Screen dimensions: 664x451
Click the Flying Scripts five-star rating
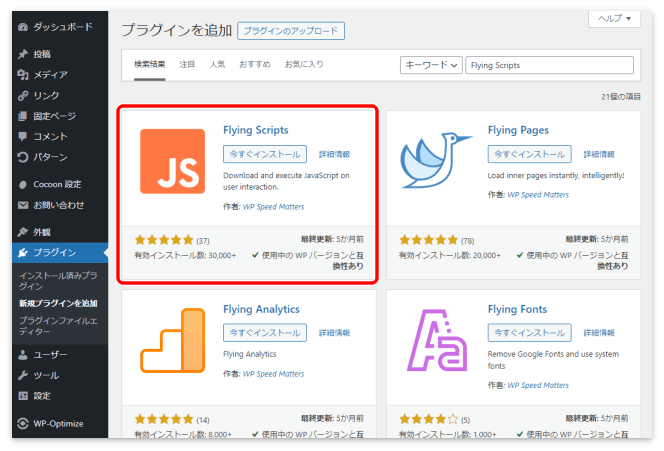[x=164, y=241]
